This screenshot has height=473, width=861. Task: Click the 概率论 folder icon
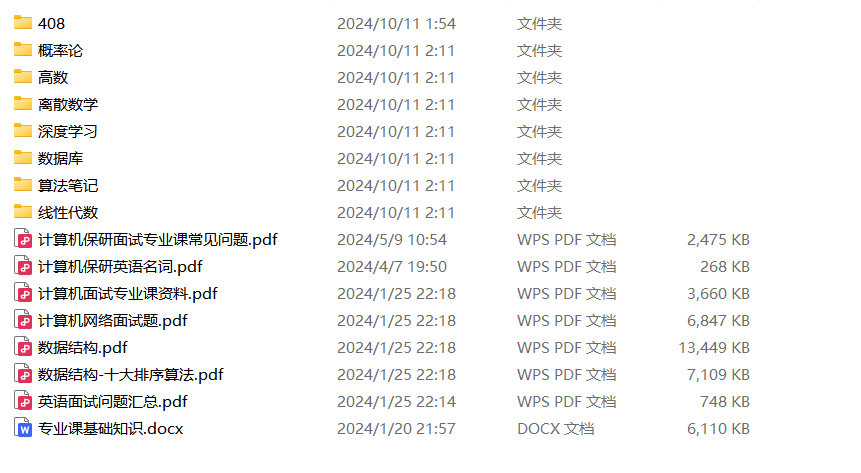23,49
